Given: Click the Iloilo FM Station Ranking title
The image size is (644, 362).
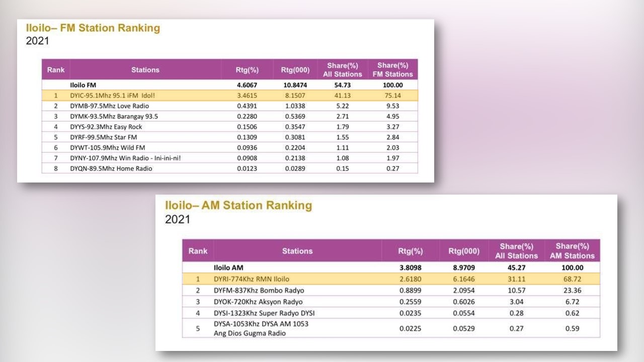Looking at the screenshot, I should click(93, 28).
